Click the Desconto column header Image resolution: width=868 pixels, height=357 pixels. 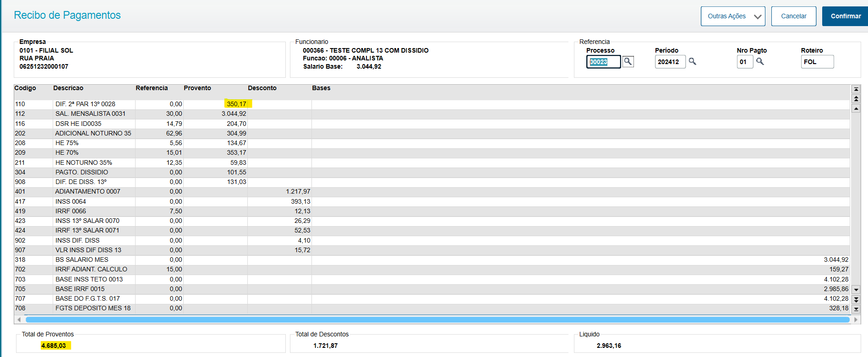coord(262,88)
